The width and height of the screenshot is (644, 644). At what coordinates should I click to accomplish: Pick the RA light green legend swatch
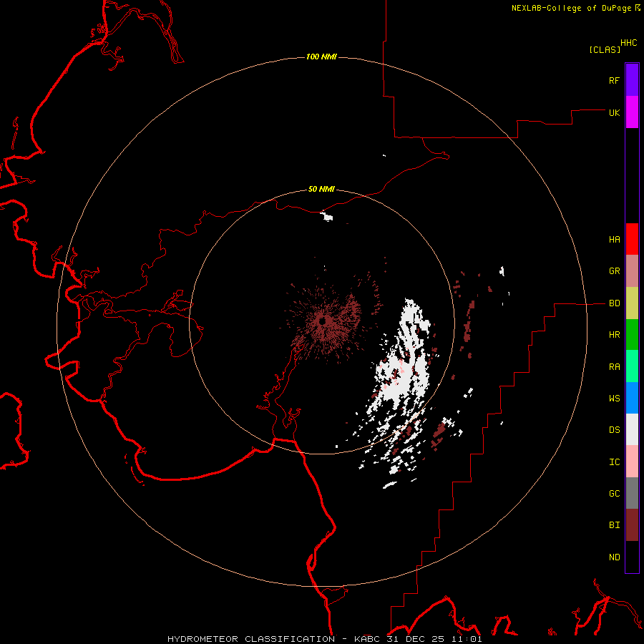click(632, 366)
